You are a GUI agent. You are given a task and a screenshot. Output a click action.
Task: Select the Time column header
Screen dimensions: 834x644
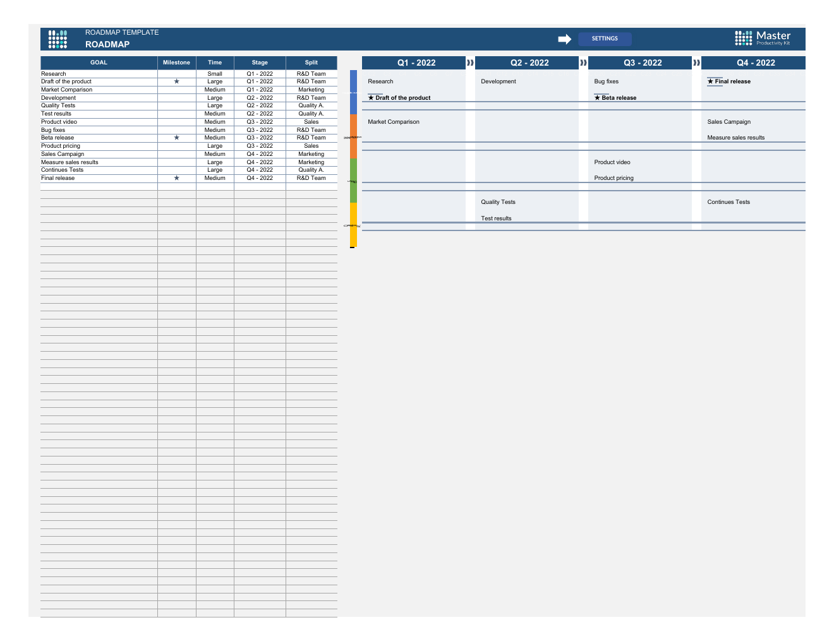[x=215, y=63]
